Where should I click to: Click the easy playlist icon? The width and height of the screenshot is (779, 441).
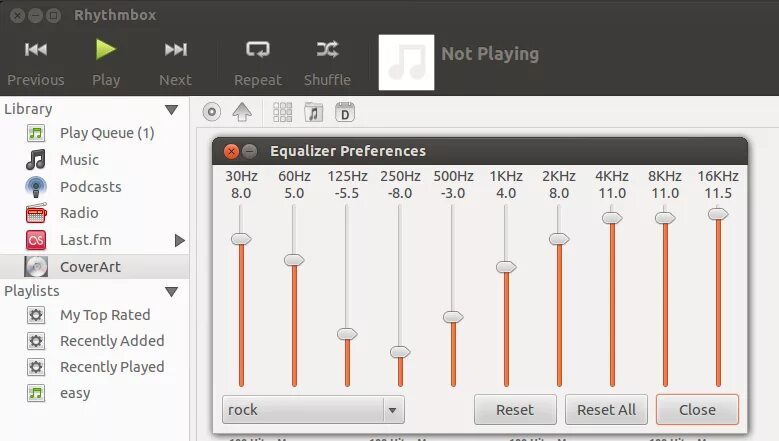36,393
